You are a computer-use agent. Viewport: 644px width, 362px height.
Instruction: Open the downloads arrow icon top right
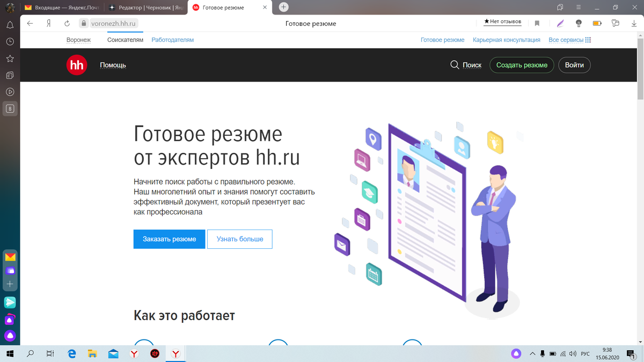635,24
